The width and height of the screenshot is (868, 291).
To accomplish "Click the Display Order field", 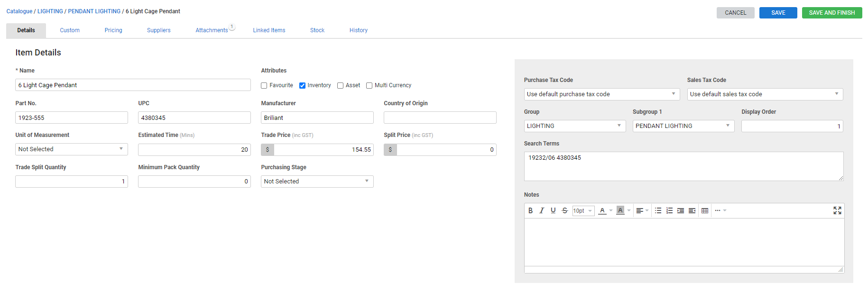I will tap(792, 126).
